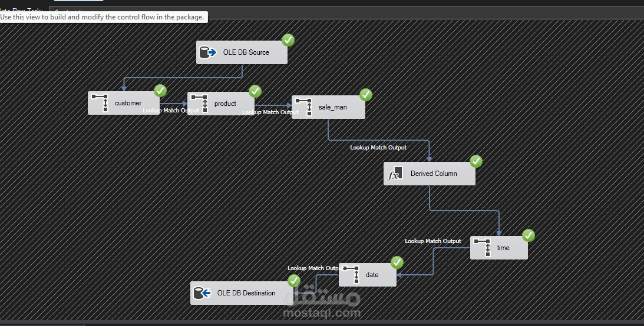Click the green success checkmark on sale_man
Image resolution: width=644 pixels, height=326 pixels.
365,95
